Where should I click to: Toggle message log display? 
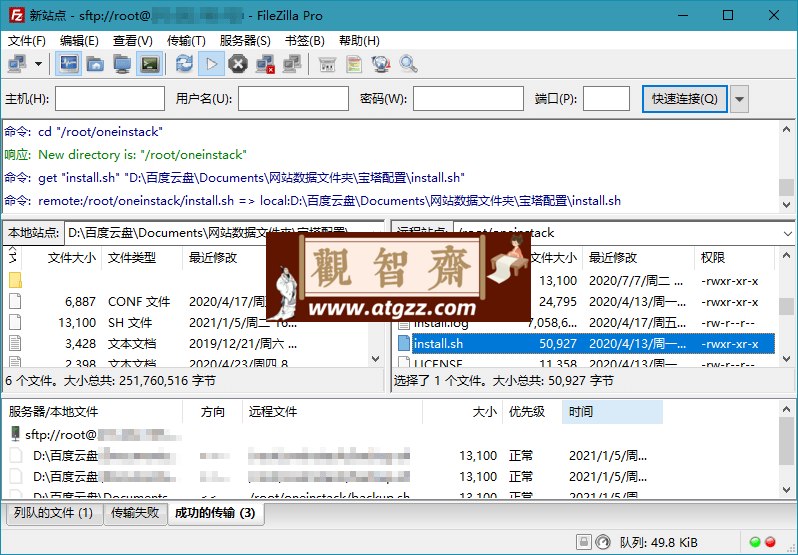click(68, 64)
